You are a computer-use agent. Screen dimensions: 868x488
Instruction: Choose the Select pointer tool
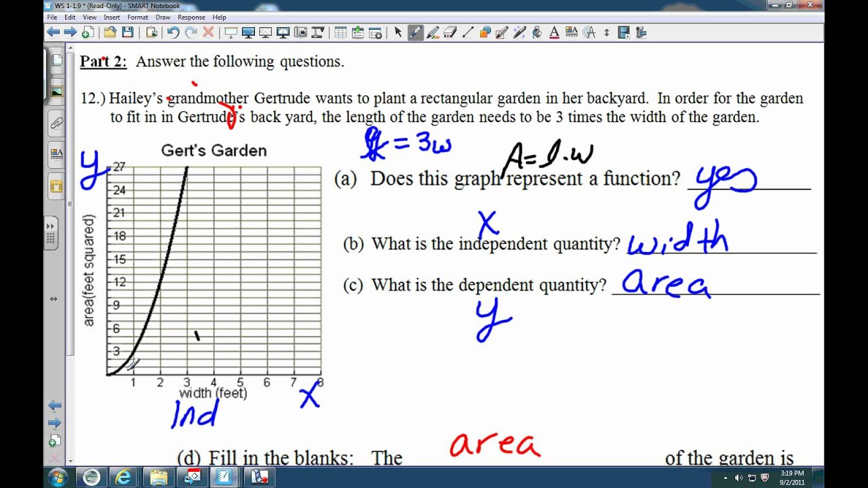398,32
